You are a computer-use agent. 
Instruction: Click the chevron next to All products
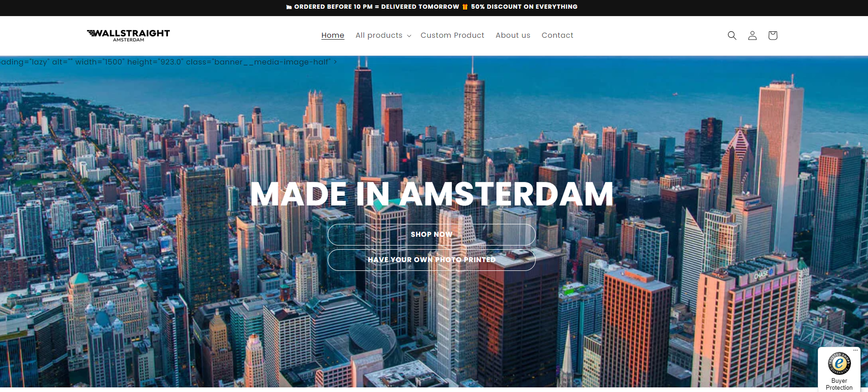click(x=409, y=36)
